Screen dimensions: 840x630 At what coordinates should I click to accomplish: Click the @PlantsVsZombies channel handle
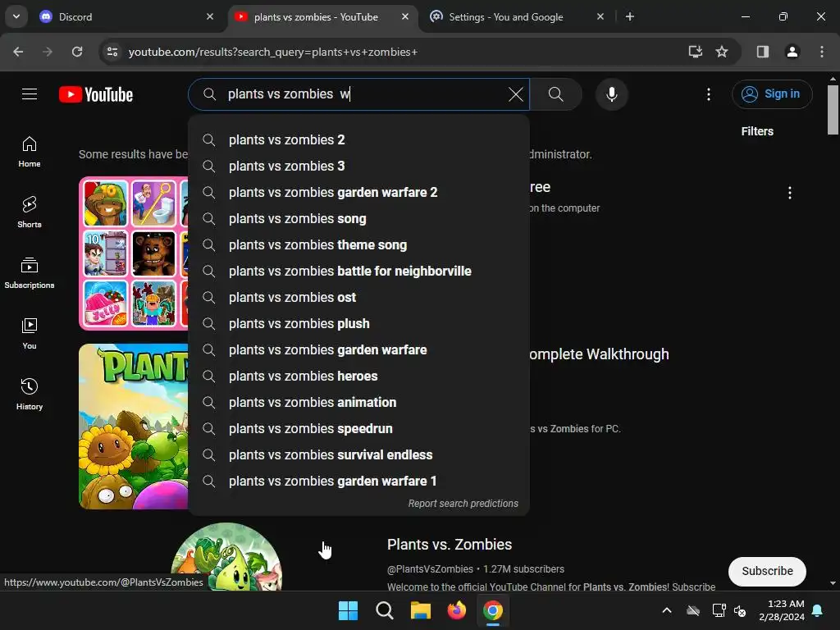430,569
